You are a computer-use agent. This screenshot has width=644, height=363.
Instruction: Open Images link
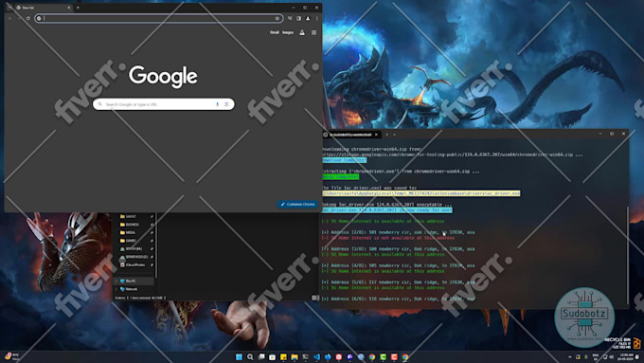[x=288, y=32]
